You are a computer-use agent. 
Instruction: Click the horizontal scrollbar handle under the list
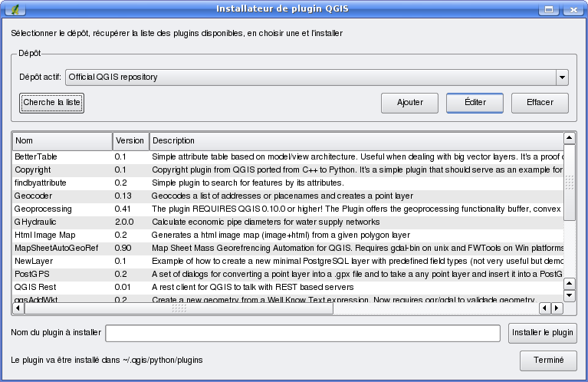point(179,308)
